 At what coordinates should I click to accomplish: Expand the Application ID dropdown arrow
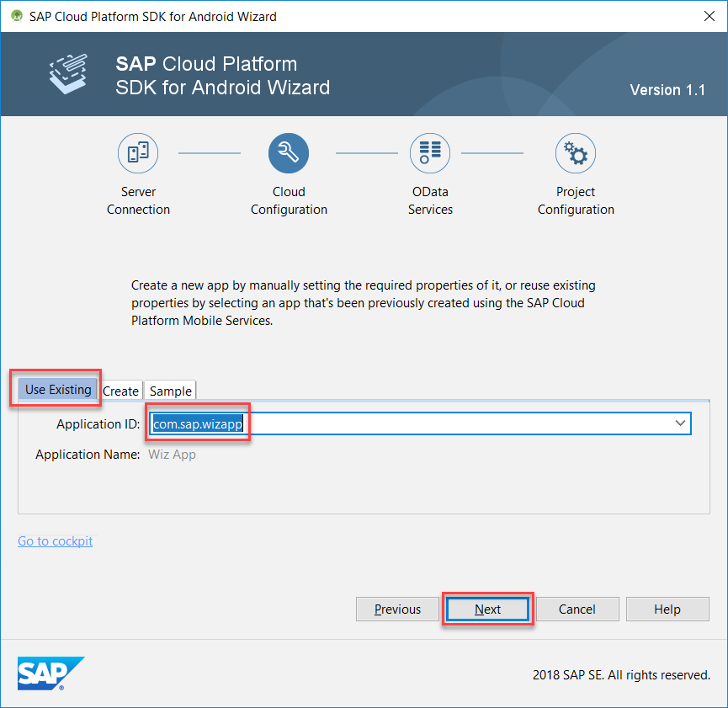tap(680, 423)
